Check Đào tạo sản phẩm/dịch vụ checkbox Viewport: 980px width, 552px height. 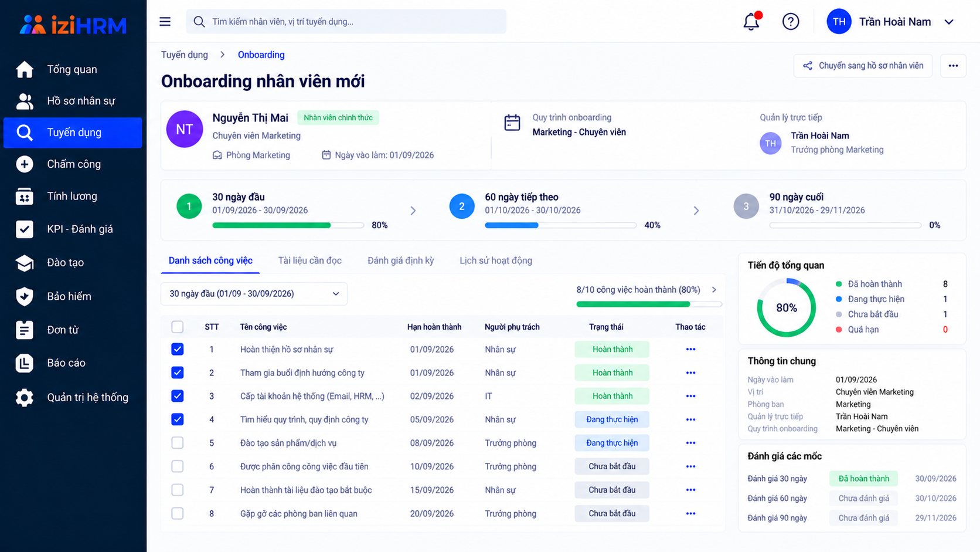pyautogui.click(x=178, y=443)
